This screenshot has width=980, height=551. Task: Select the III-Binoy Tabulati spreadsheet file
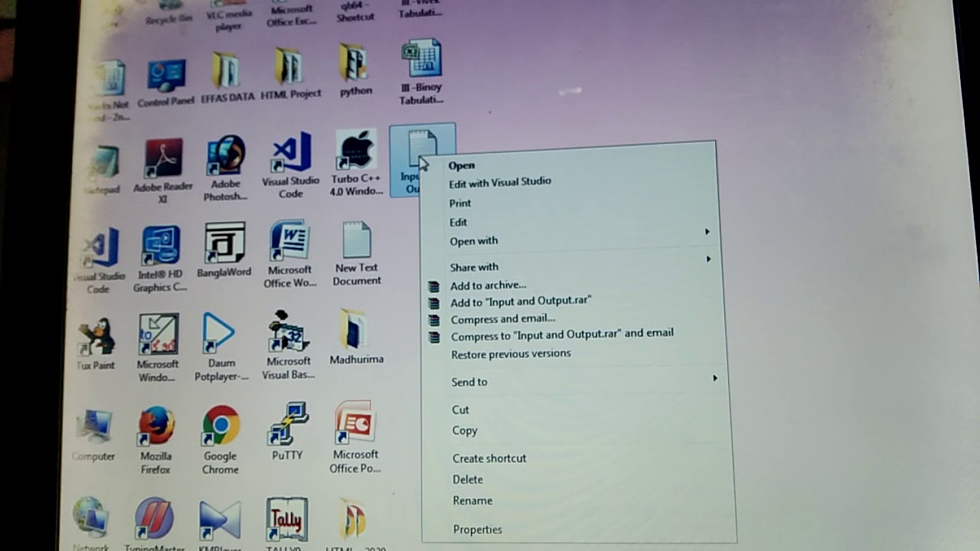pos(421,72)
